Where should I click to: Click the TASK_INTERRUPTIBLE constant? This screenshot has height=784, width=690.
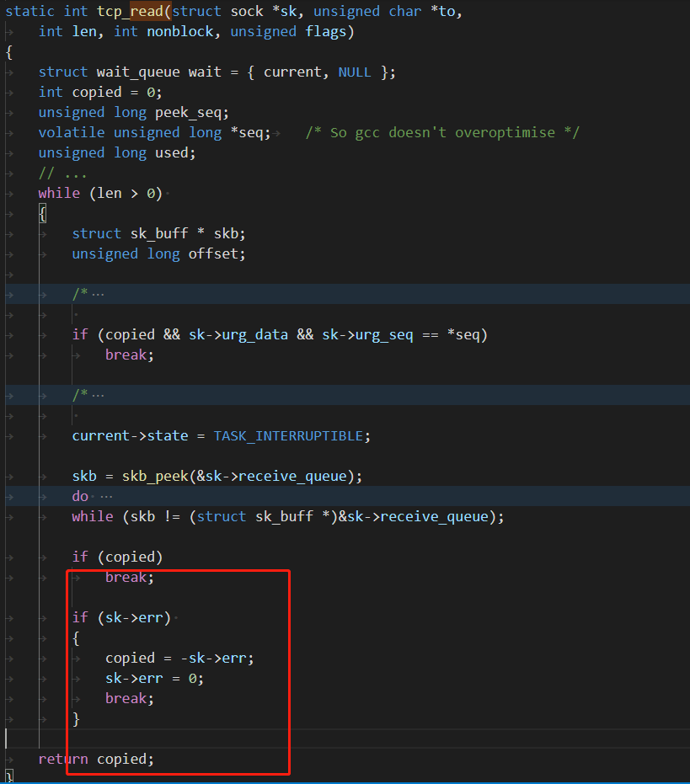[288, 435]
